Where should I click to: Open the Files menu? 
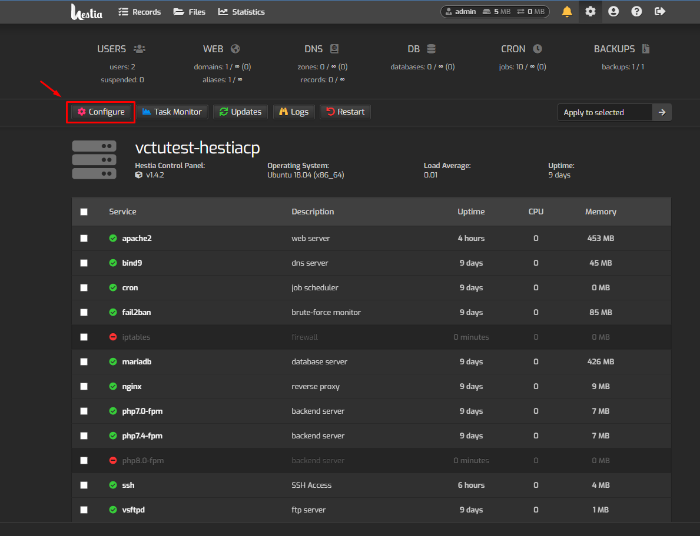(189, 12)
